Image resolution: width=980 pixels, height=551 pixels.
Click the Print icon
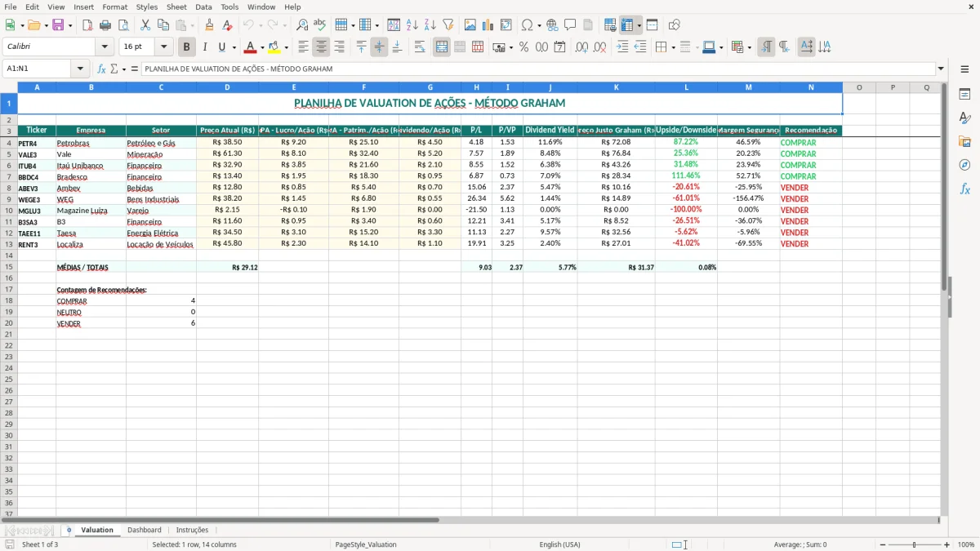coord(105,25)
